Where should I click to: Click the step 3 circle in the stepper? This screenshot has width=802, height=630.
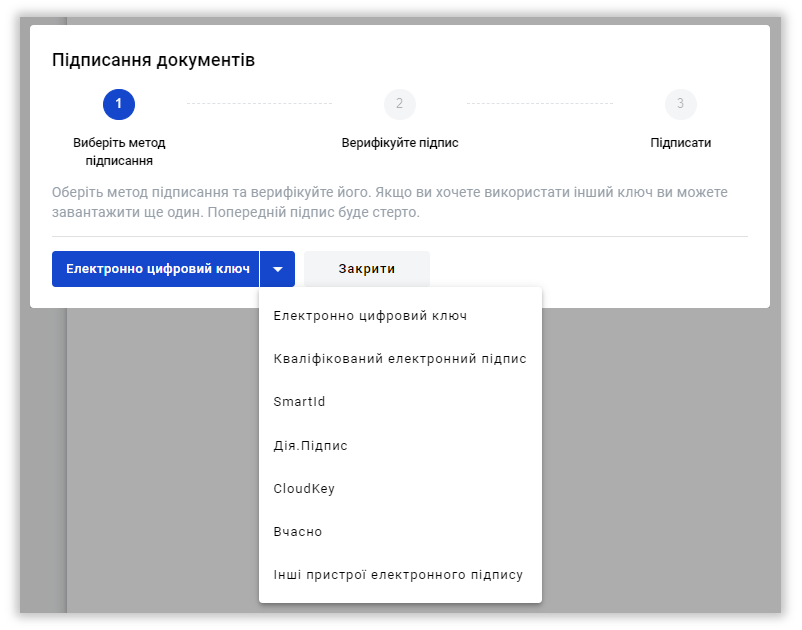click(681, 104)
